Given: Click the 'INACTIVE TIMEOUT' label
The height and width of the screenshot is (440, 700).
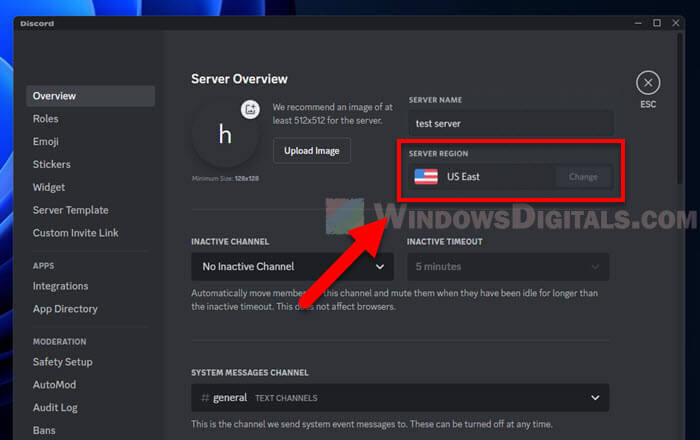Looking at the screenshot, I should (x=445, y=241).
